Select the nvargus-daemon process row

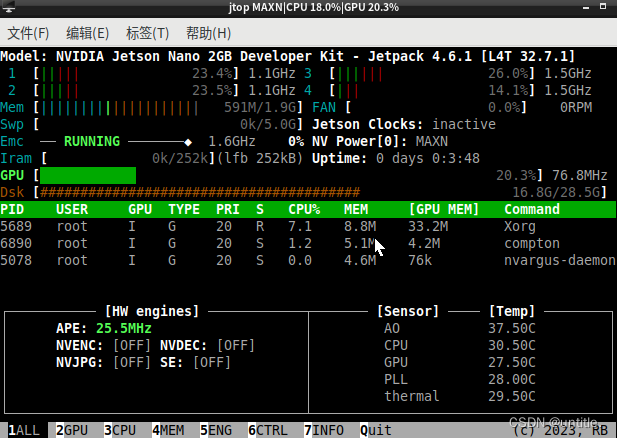[308, 261]
